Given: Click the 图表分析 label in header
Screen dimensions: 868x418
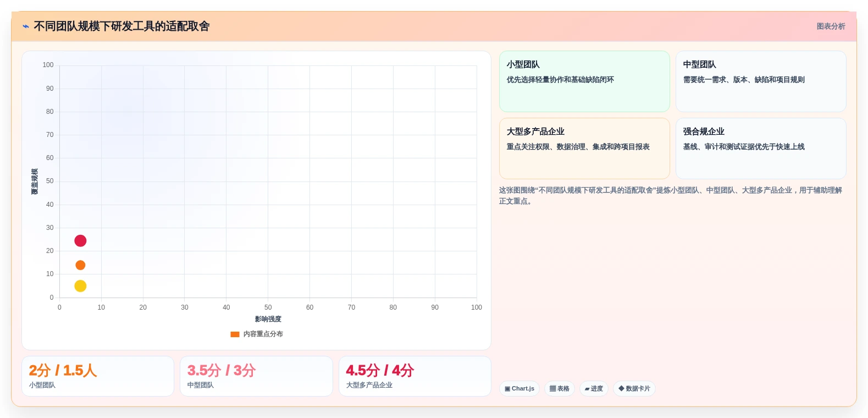Looking at the screenshot, I should point(831,26).
